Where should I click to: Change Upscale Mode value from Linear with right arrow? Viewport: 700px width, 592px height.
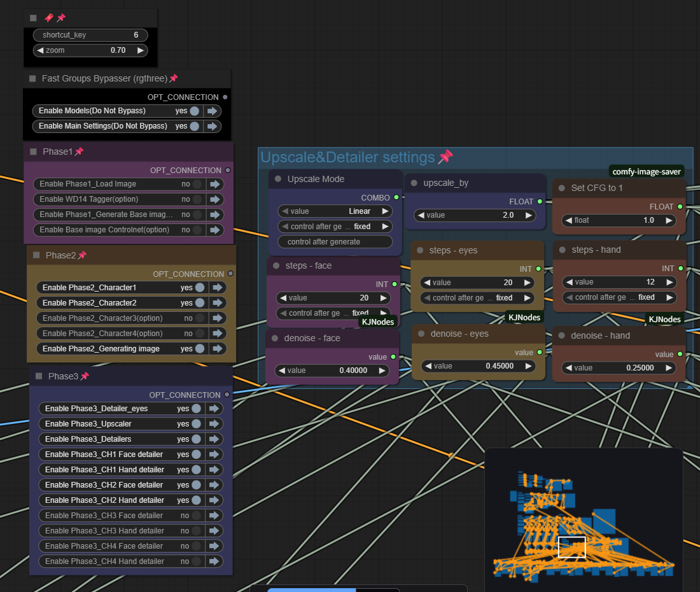click(x=384, y=211)
